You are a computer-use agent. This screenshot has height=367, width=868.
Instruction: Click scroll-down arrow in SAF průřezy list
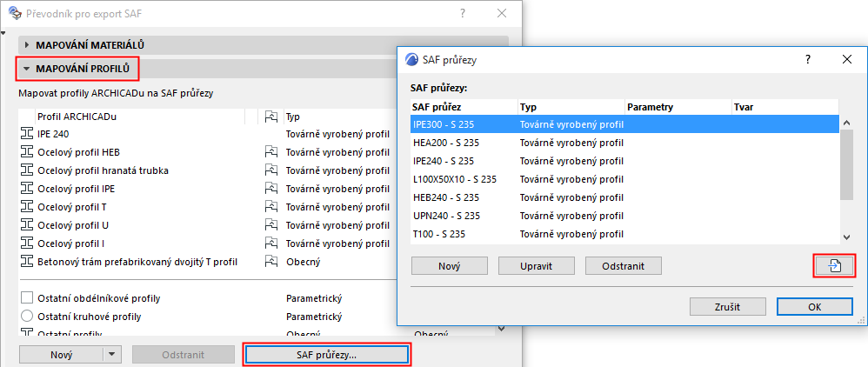[846, 237]
